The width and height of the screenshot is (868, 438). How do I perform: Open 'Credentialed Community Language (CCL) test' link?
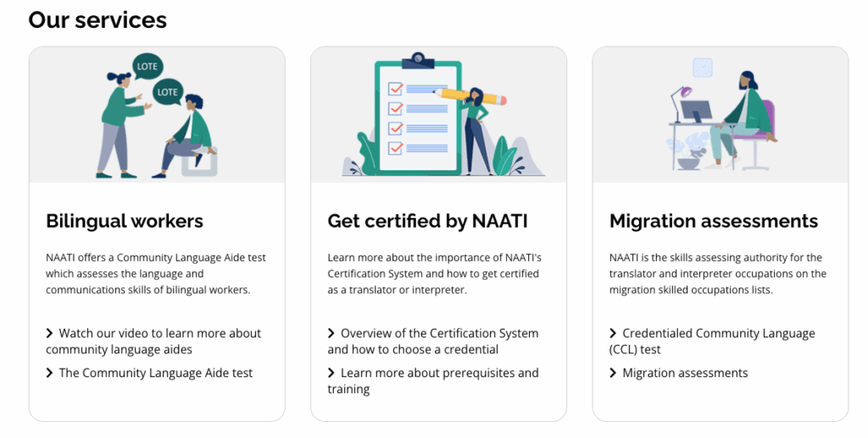[x=712, y=341]
